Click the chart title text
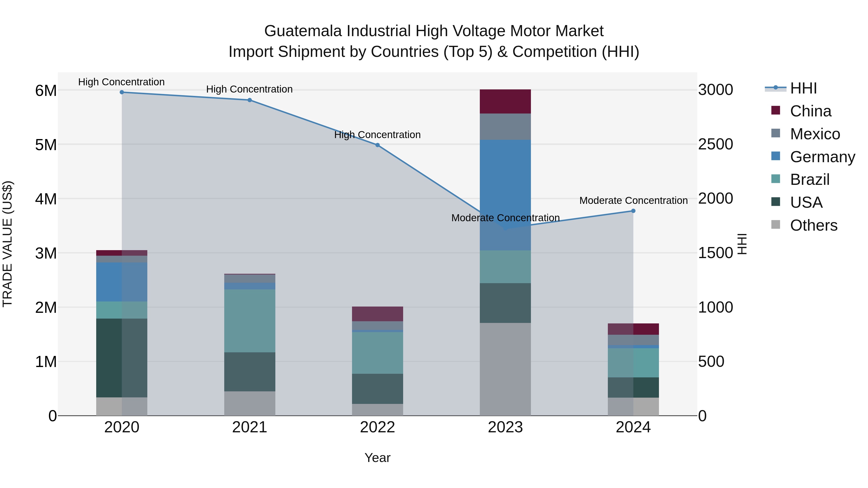Viewport: 868px width, 488px height. click(434, 41)
